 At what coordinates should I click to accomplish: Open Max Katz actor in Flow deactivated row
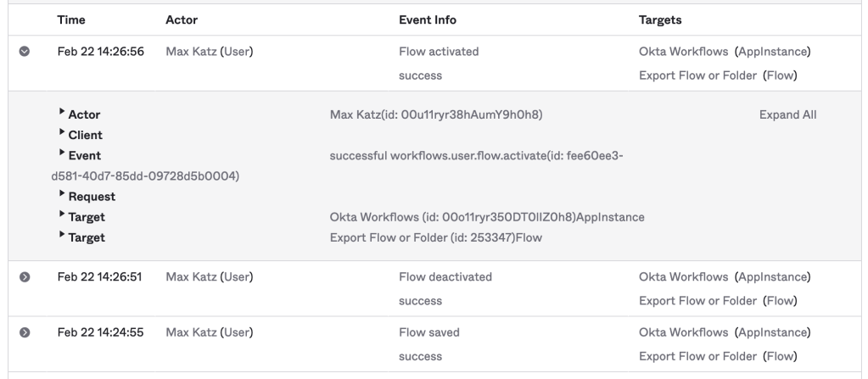point(191,277)
